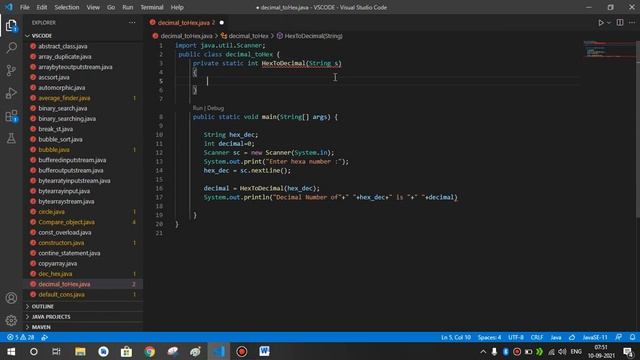Open the Manage gear settings icon

[x=11, y=320]
